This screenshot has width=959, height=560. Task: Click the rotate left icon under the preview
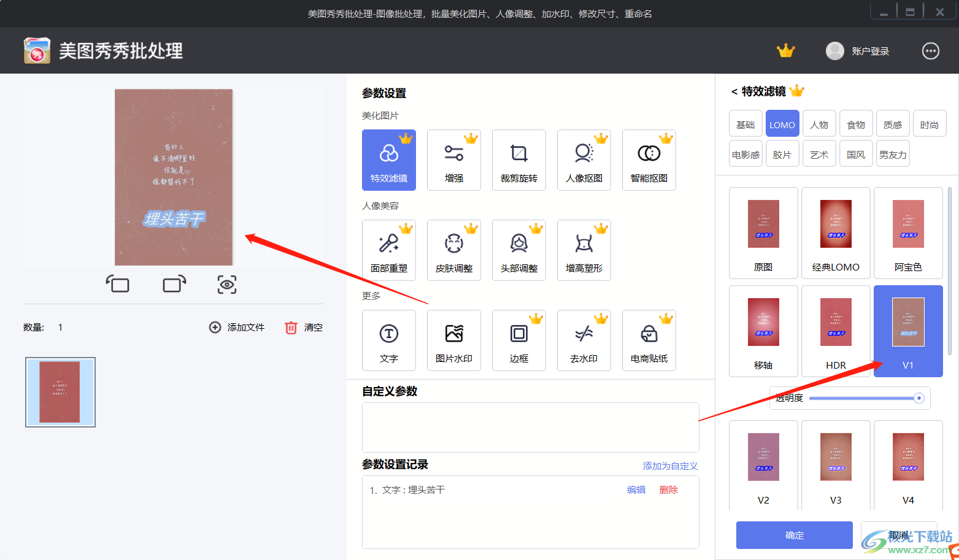pos(117,284)
